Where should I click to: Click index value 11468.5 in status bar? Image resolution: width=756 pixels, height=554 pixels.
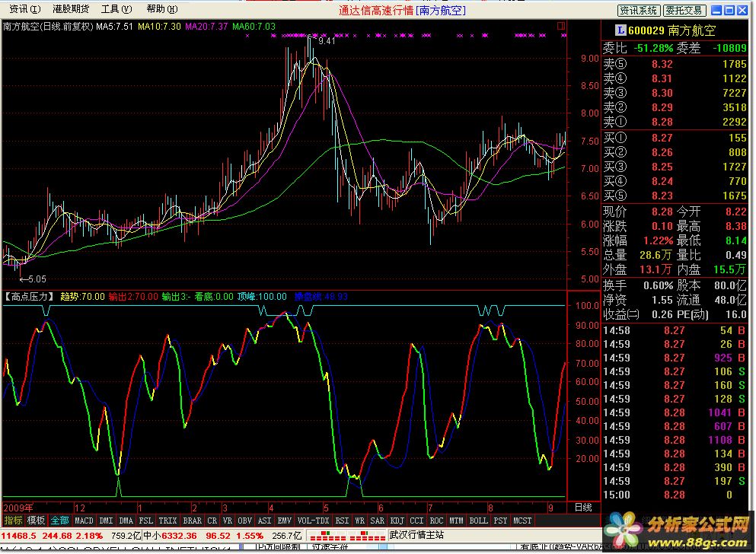[19, 536]
